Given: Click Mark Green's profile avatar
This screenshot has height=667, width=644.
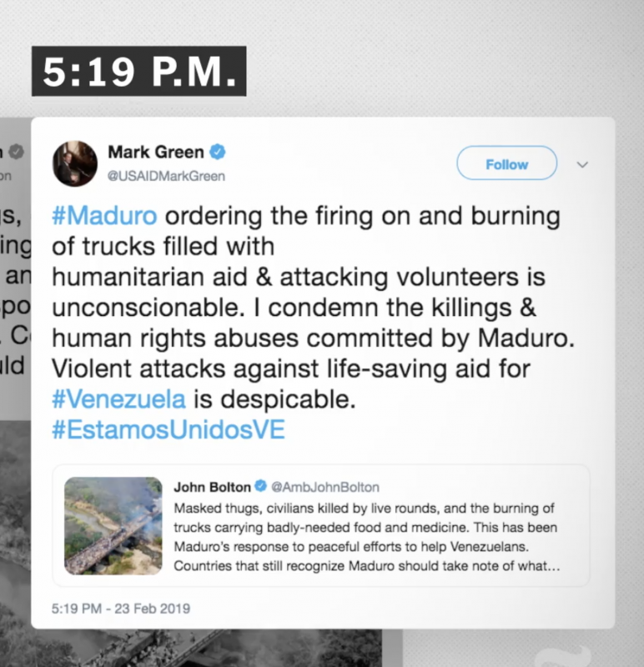Looking at the screenshot, I should pos(74,163).
